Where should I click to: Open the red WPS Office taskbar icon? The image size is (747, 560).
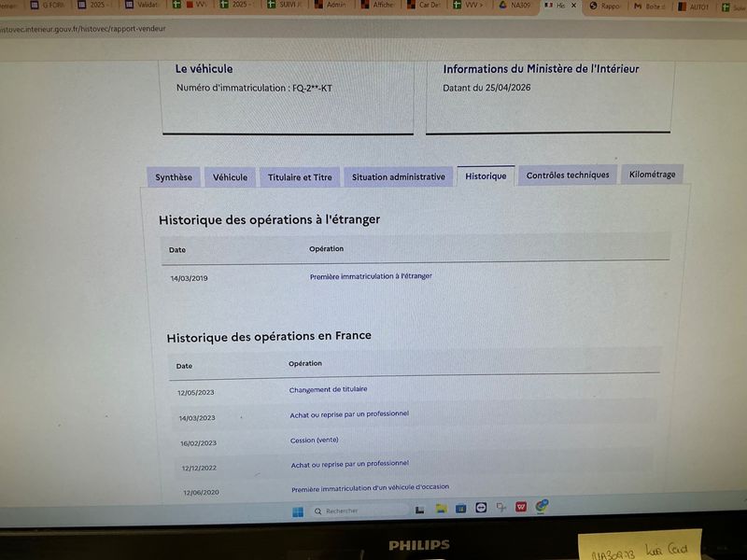point(521,507)
